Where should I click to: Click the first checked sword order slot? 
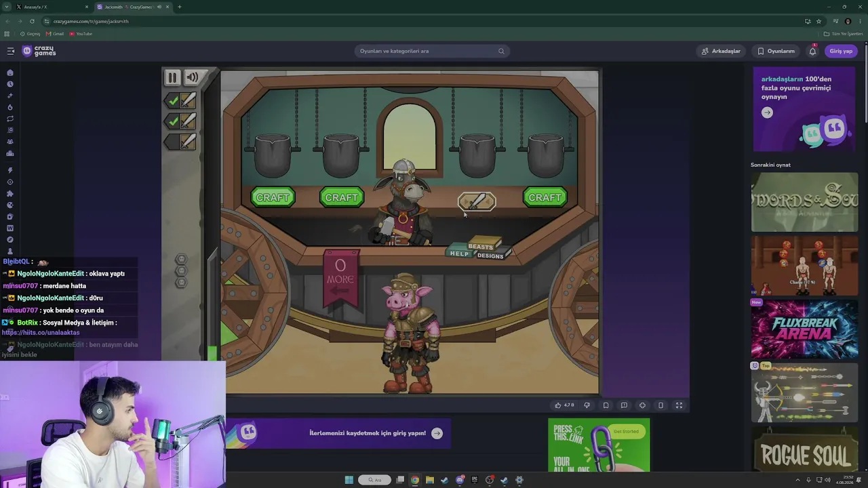[x=180, y=101]
